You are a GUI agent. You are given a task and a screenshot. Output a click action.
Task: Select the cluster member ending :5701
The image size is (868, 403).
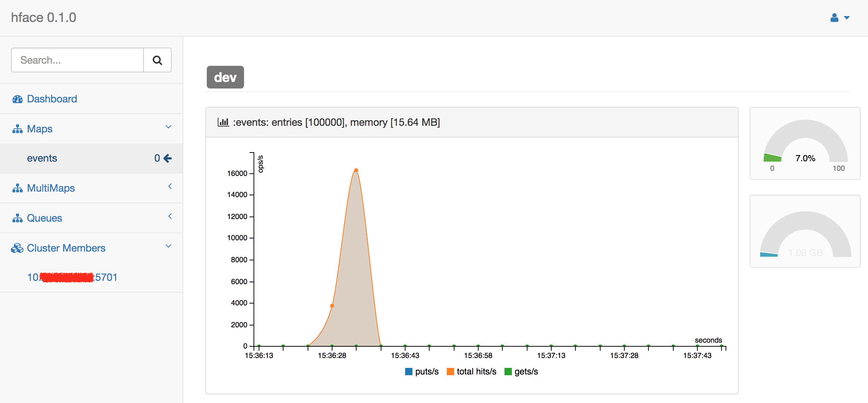coord(72,277)
